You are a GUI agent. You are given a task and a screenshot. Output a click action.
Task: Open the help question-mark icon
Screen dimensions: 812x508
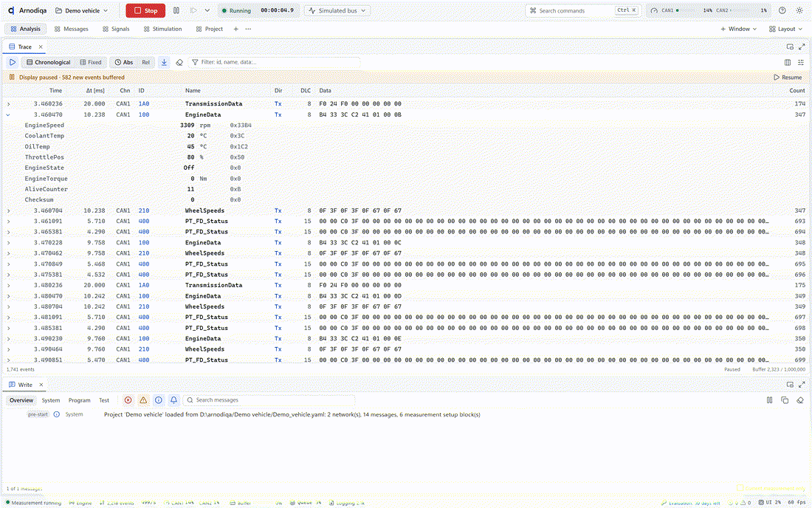tap(782, 10)
